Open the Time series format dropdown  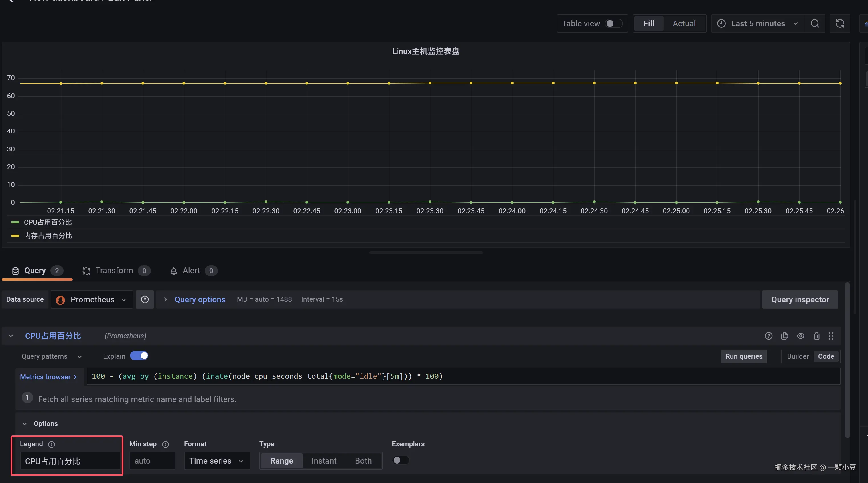coord(217,461)
